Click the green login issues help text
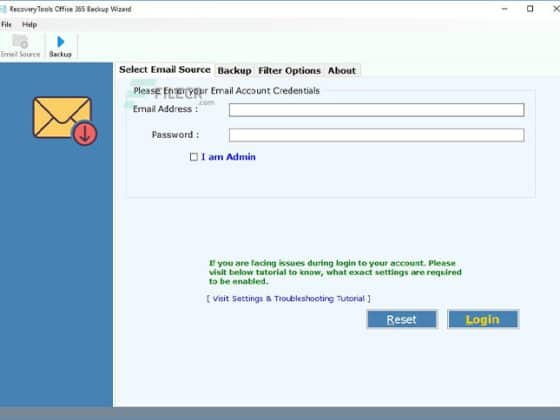This screenshot has width=560, height=420. (335, 272)
